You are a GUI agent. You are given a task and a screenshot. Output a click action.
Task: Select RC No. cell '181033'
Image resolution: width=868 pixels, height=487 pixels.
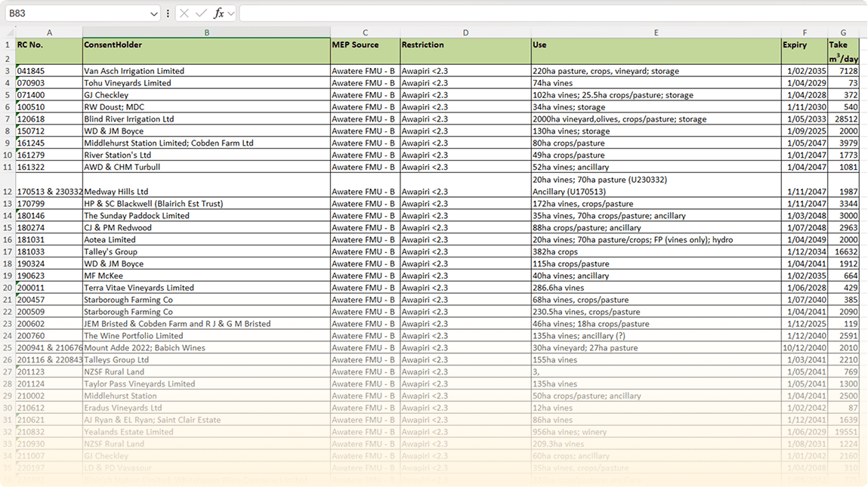(49, 251)
